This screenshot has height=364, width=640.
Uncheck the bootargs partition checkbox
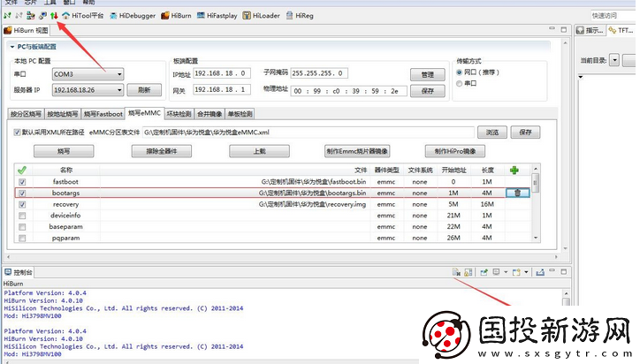click(22, 193)
